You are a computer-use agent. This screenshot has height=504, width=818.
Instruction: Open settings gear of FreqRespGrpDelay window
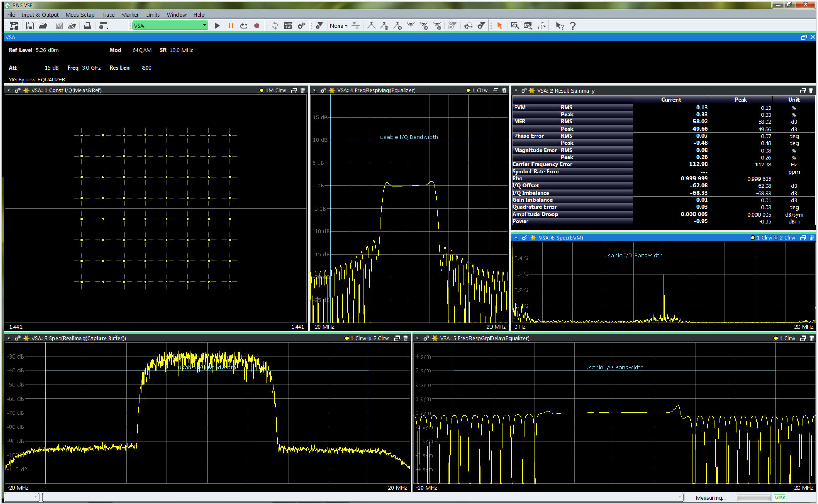pos(426,339)
